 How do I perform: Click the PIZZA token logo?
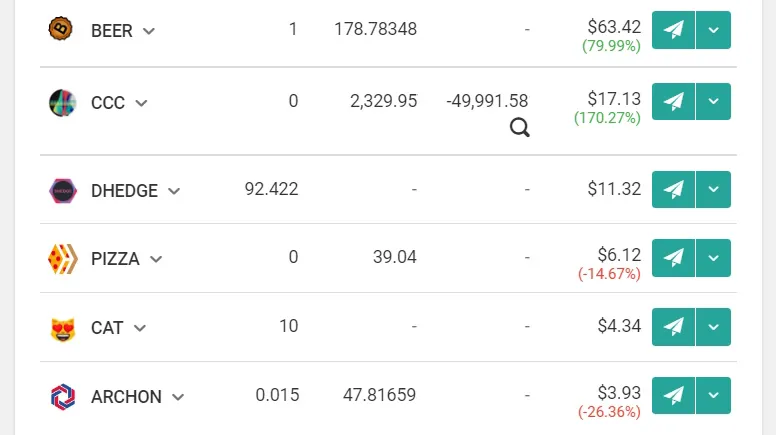point(63,258)
